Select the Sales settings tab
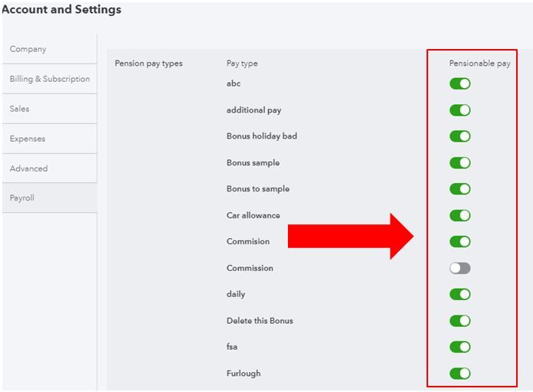Screen dimensions: 533x392 pyautogui.click(x=50, y=109)
